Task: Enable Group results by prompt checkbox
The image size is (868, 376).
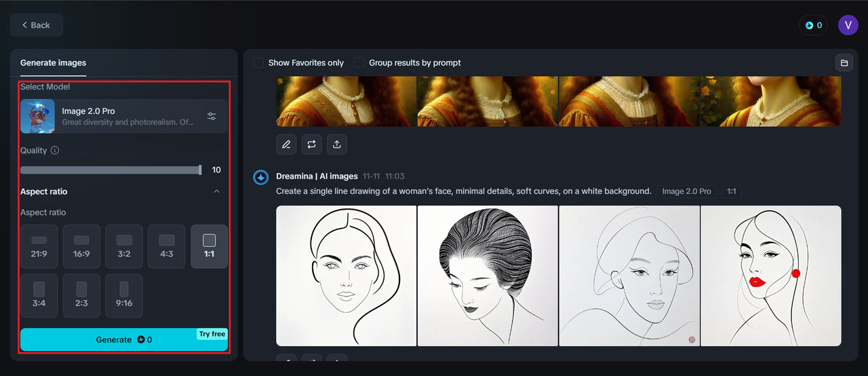Action: click(359, 62)
